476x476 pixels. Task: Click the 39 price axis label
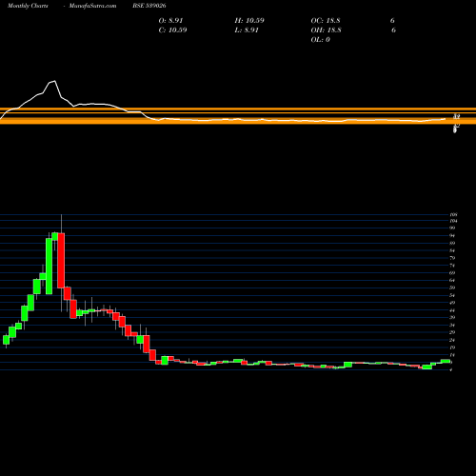(452, 318)
